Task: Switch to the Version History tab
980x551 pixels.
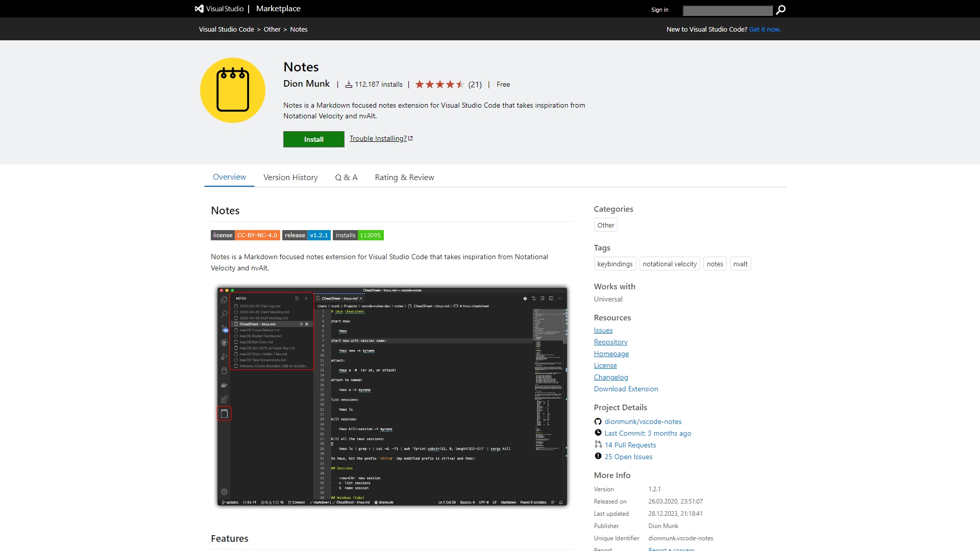Action: [290, 178]
